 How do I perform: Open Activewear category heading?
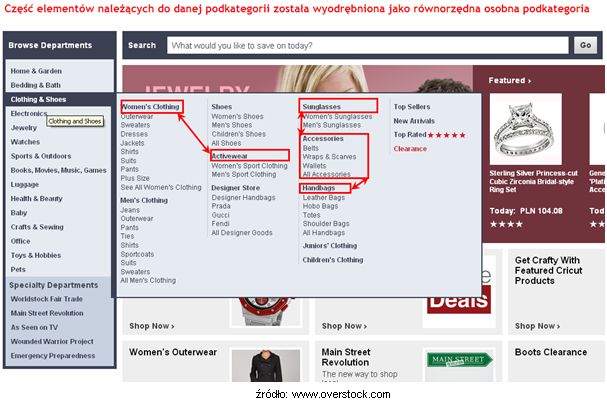pyautogui.click(x=229, y=156)
